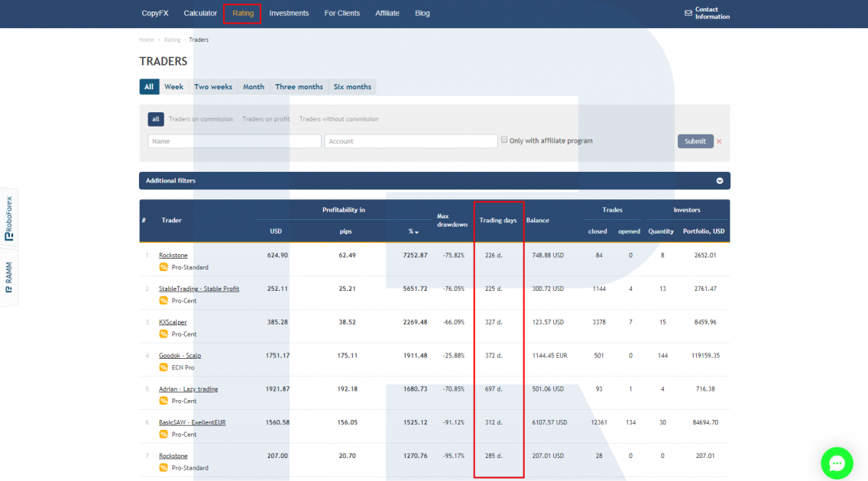Screen dimensions: 868x481
Task: Open BasicSAW - ExellentEUR trader profile
Action: 192,422
